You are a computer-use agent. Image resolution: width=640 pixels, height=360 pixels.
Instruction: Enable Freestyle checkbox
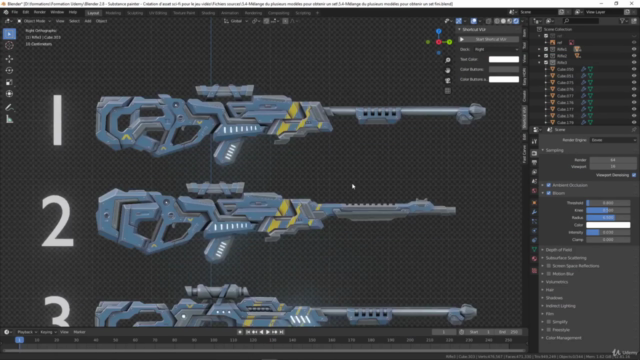[549, 330]
